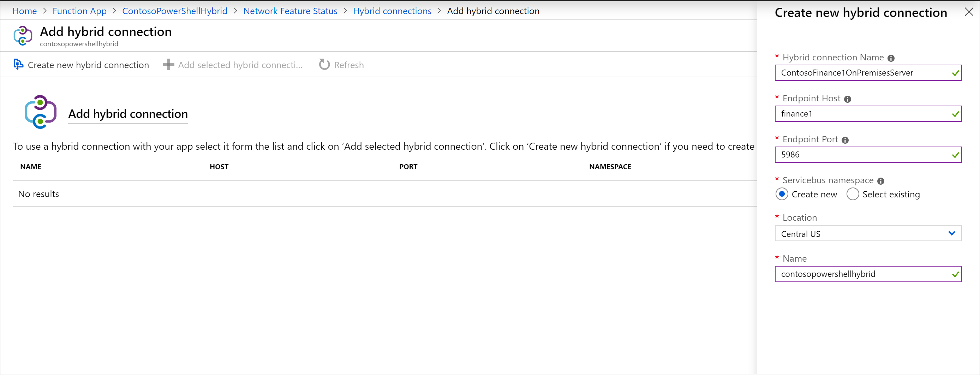Click the info icon beside Servicebus namespace
Image resolution: width=980 pixels, height=375 pixels.
tap(881, 181)
